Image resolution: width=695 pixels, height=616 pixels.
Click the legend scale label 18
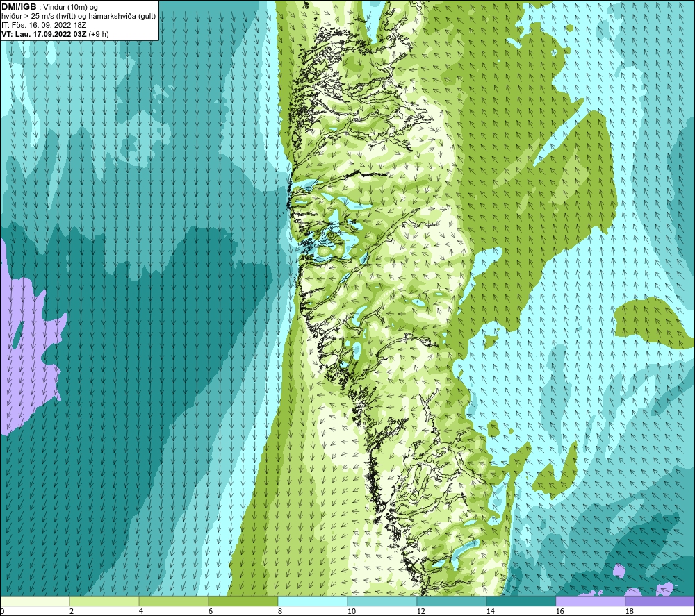tap(630, 611)
